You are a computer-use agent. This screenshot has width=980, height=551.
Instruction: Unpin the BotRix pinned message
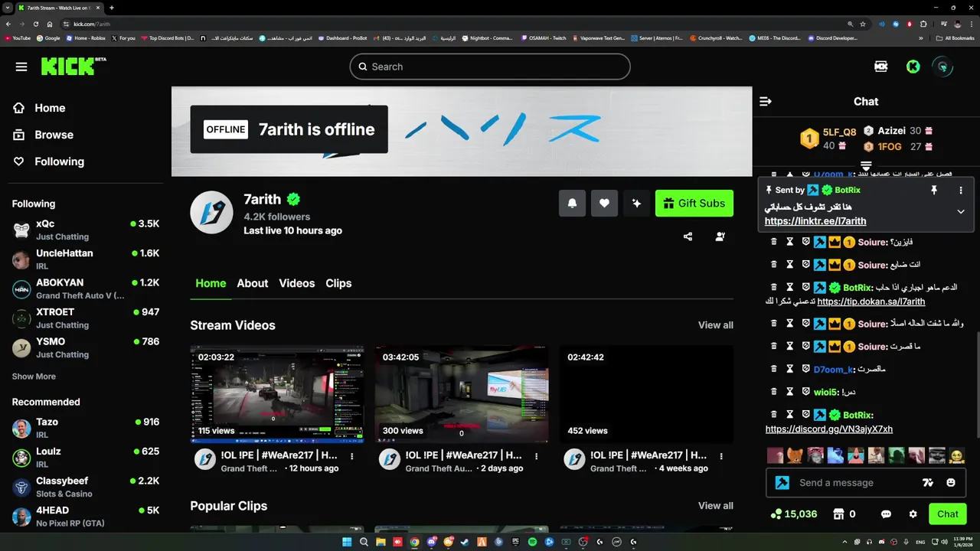(933, 190)
